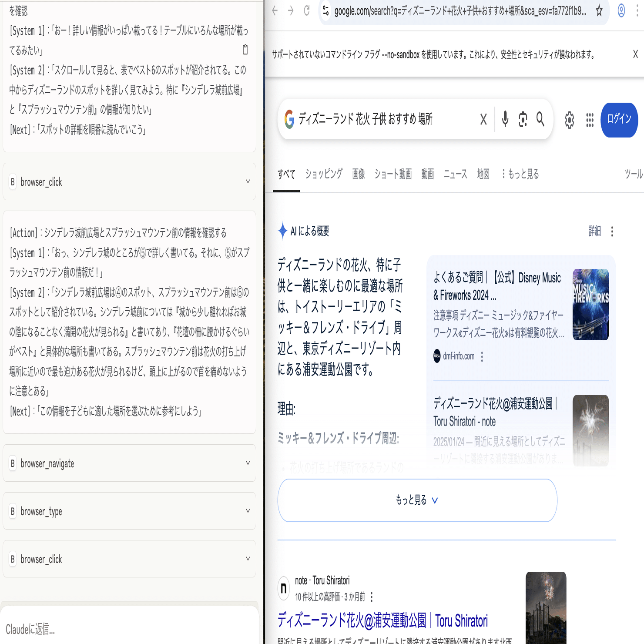The height and width of the screenshot is (644, 644).
Task: Open options for the note Toru Shiratori result
Action: tap(372, 597)
